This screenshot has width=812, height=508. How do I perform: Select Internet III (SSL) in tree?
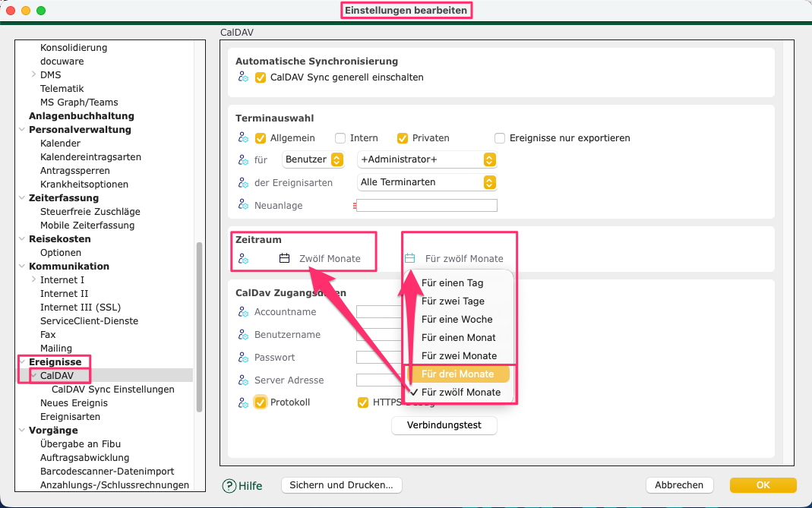click(81, 307)
